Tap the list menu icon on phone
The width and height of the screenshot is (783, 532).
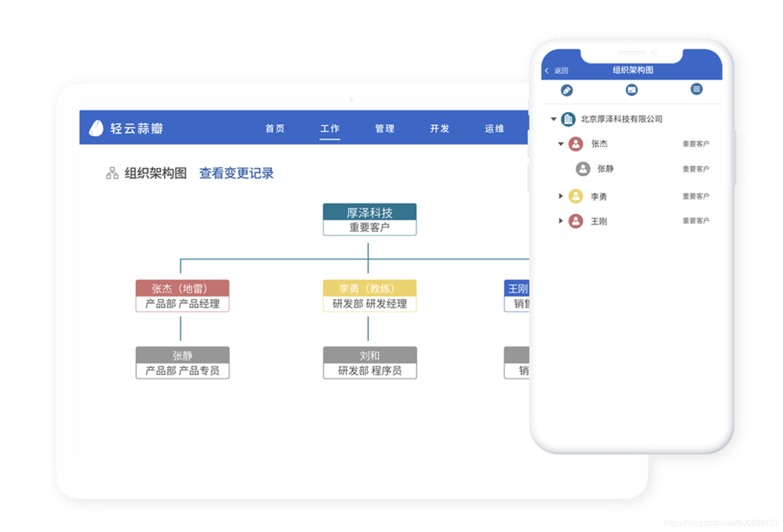696,89
